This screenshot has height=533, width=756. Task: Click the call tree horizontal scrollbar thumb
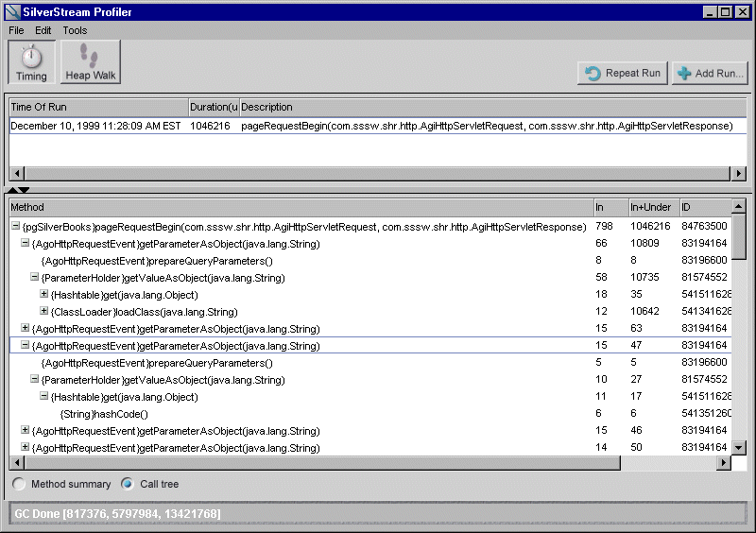click(x=322, y=462)
